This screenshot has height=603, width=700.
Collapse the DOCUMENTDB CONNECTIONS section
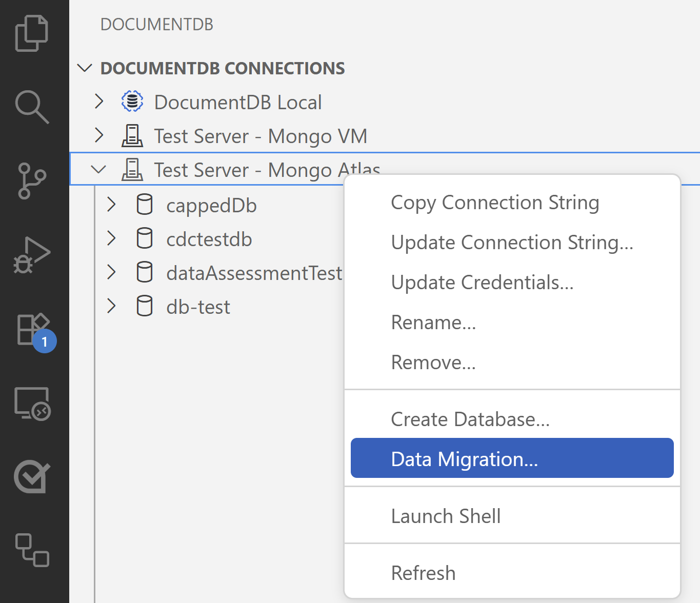tap(85, 67)
